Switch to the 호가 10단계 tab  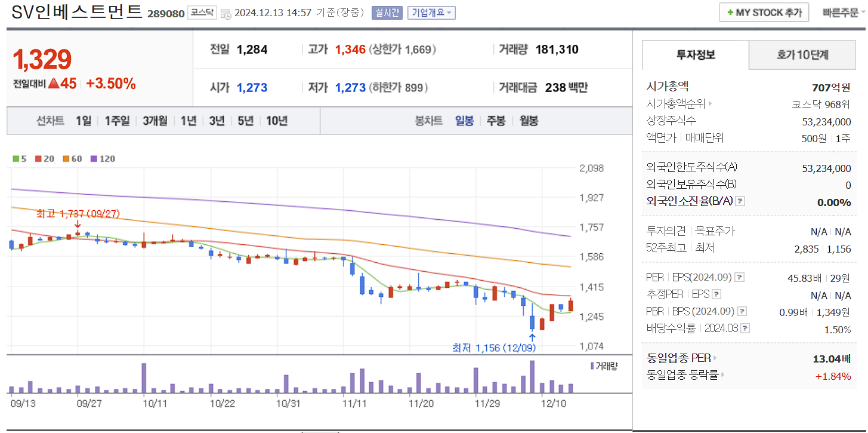pyautogui.click(x=802, y=54)
